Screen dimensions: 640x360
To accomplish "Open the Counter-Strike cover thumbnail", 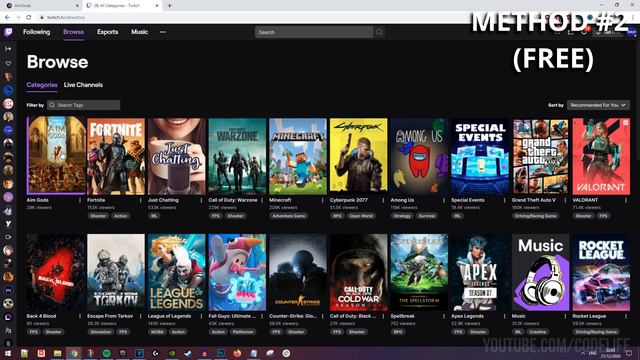I will point(298,272).
